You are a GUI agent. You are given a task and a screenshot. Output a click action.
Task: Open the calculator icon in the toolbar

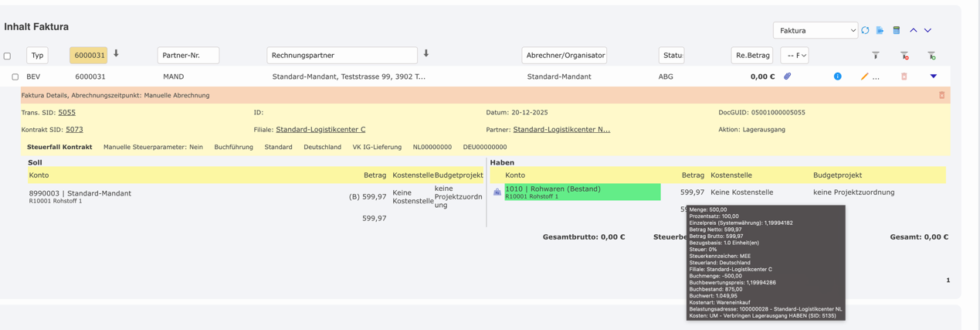(x=897, y=31)
